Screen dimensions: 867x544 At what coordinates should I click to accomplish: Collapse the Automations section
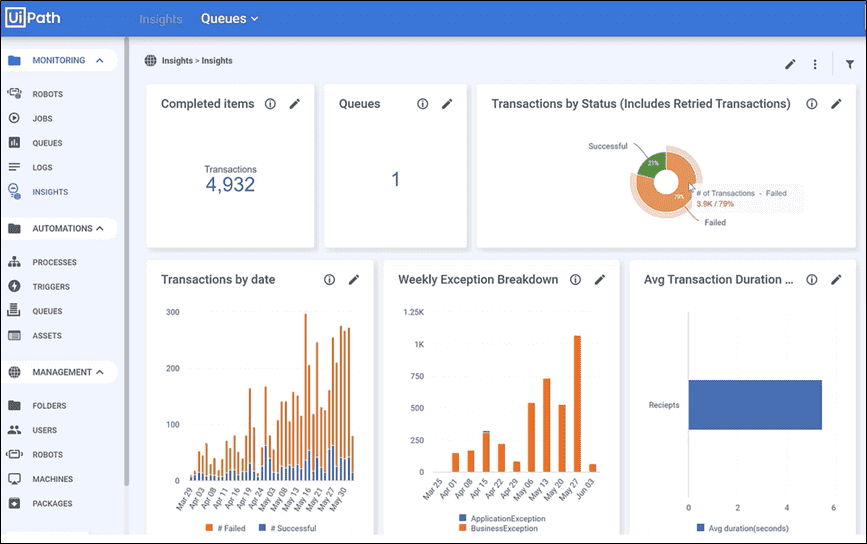pos(100,228)
